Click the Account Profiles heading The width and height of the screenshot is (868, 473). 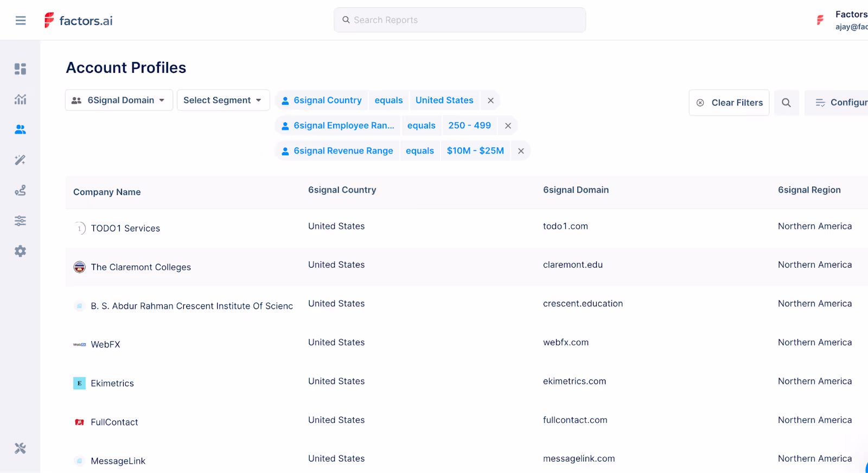click(126, 68)
